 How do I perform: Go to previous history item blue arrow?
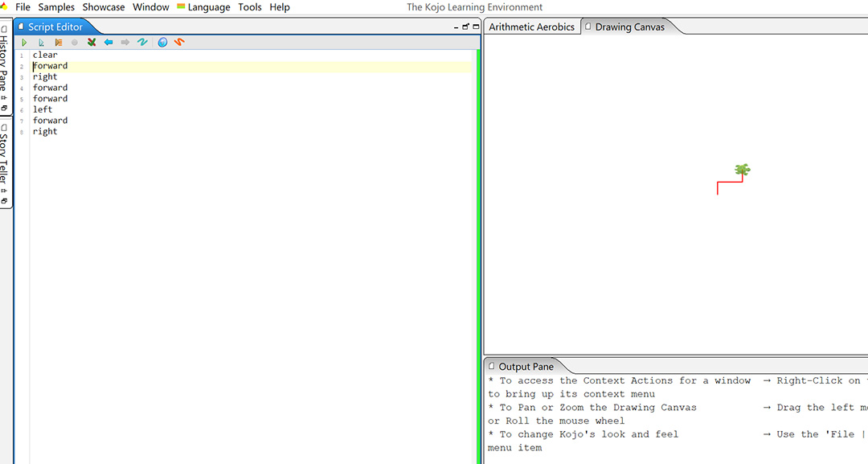[x=108, y=43]
